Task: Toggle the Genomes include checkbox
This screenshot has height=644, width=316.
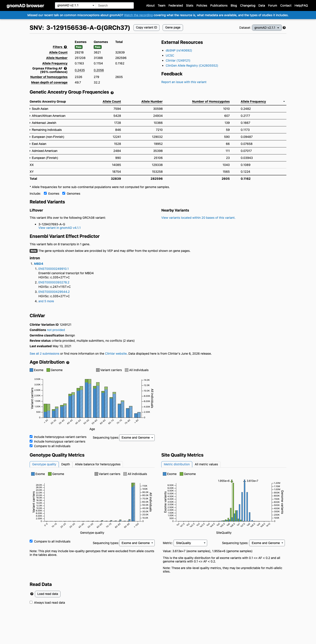Action: [x=64, y=193]
